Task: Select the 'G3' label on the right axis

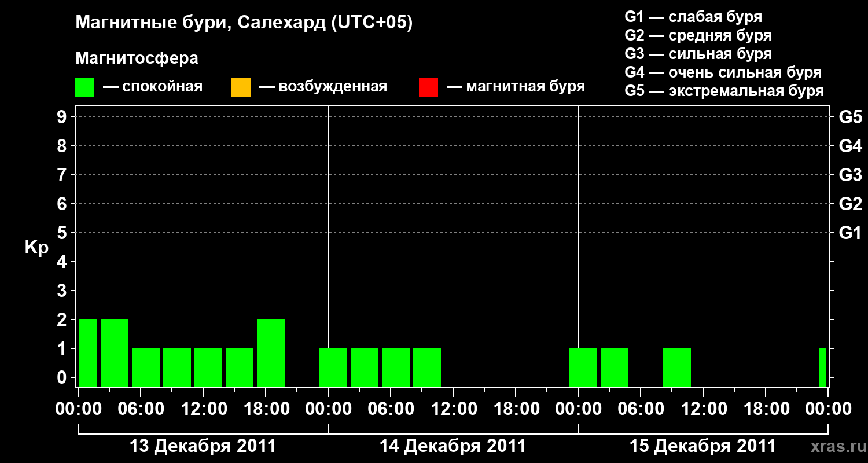Action: [851, 175]
